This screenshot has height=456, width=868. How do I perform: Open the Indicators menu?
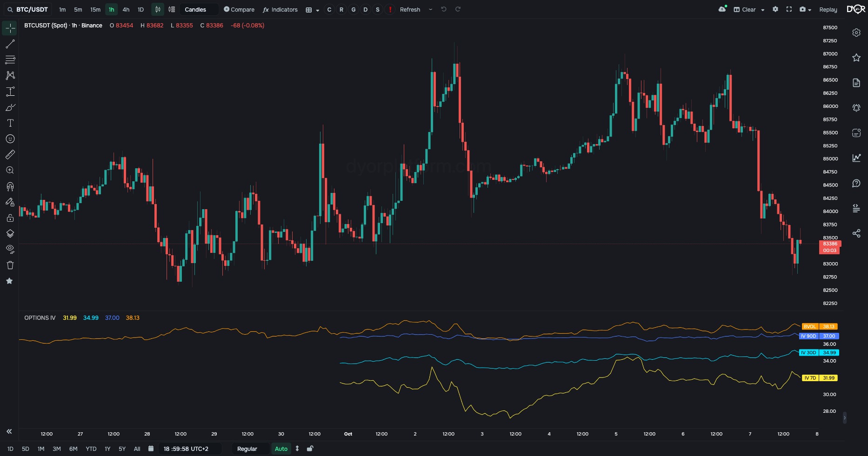280,9
